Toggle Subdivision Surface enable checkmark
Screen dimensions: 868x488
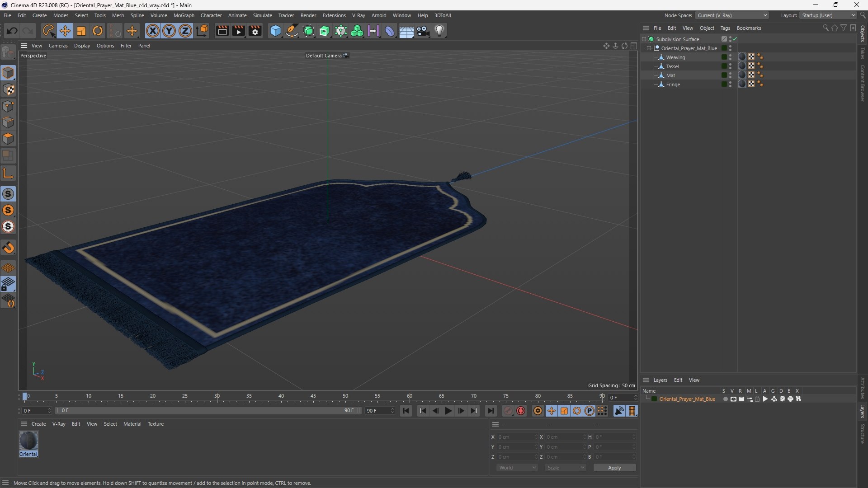coord(735,39)
